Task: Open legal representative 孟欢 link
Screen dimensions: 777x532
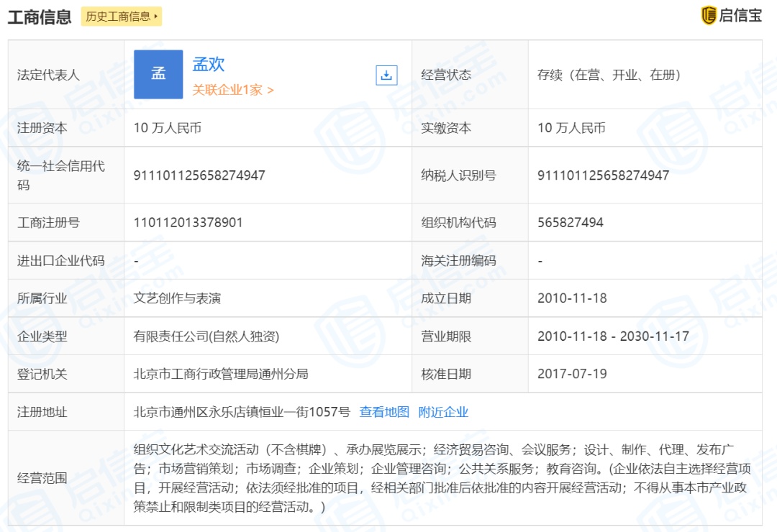Action: tap(208, 65)
